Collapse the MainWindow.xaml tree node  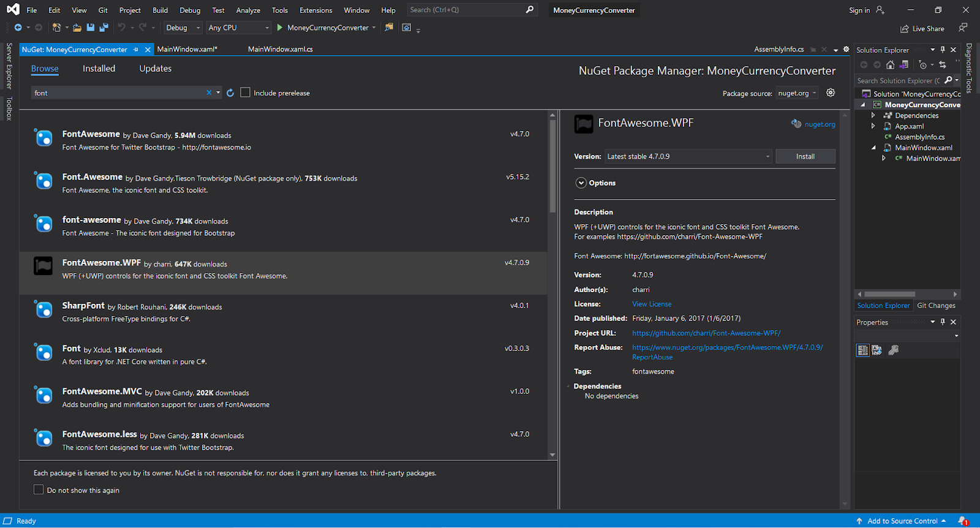[873, 148]
